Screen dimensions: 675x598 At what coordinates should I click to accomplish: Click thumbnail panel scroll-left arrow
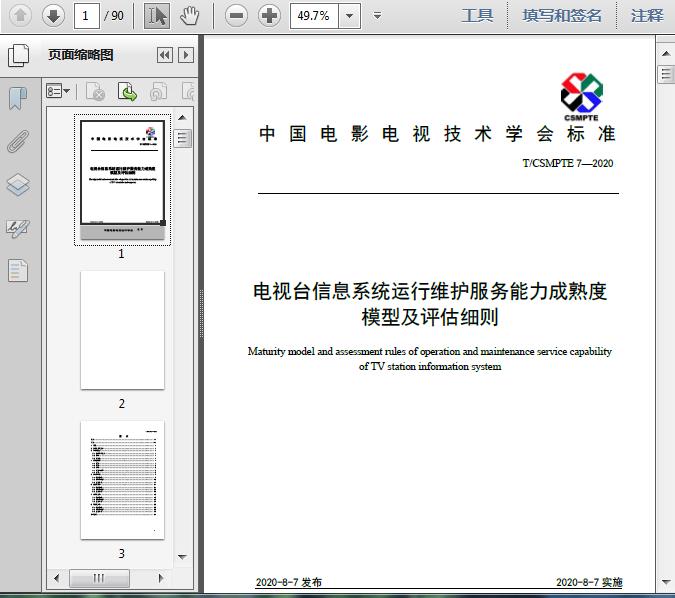coord(57,578)
